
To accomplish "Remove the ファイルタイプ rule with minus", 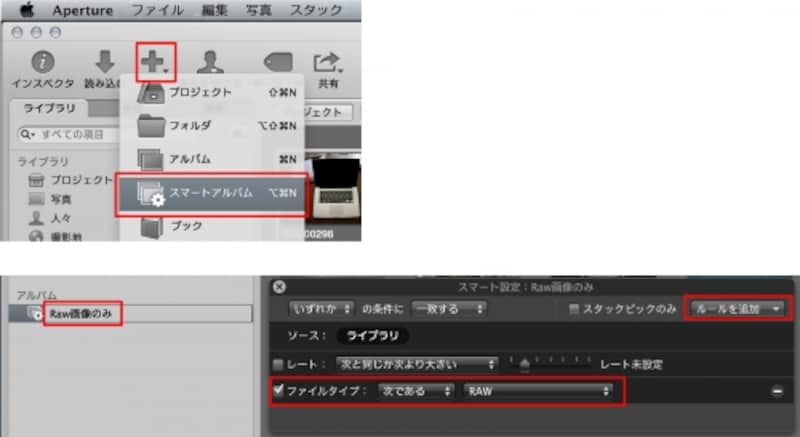I will click(x=777, y=392).
